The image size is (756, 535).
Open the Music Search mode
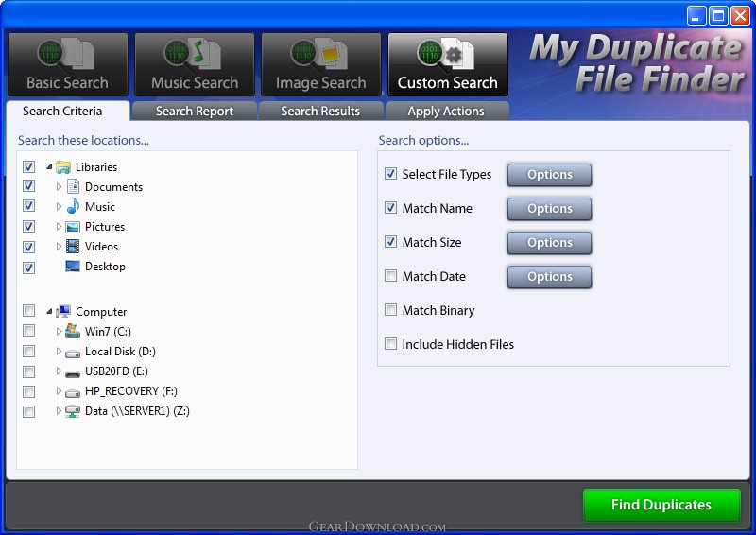tap(195, 64)
